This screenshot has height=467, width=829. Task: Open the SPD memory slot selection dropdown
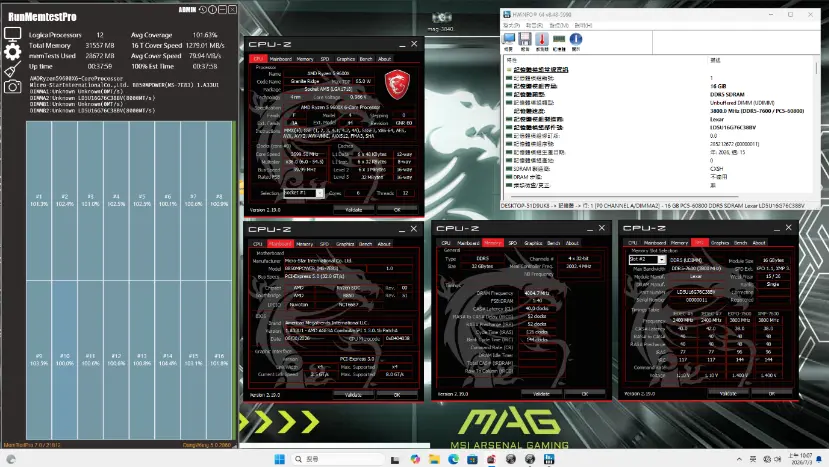tap(647, 260)
